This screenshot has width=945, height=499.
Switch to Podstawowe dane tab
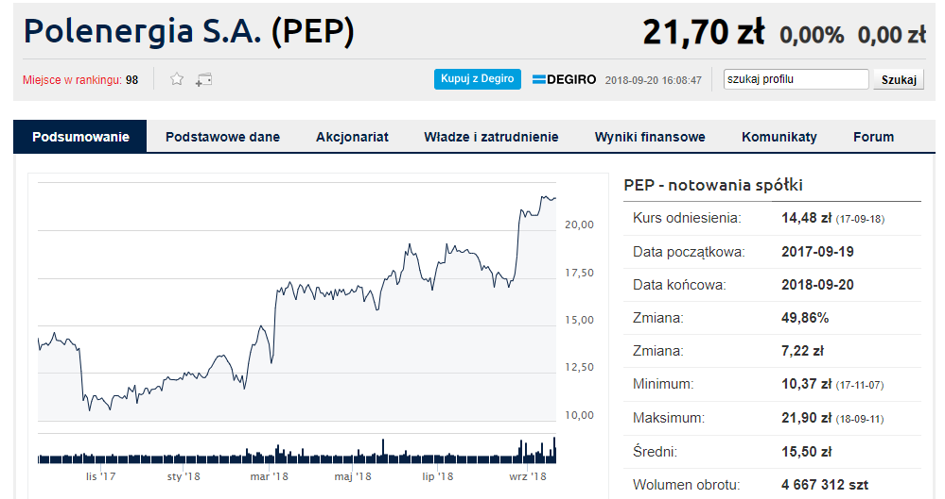pyautogui.click(x=222, y=137)
